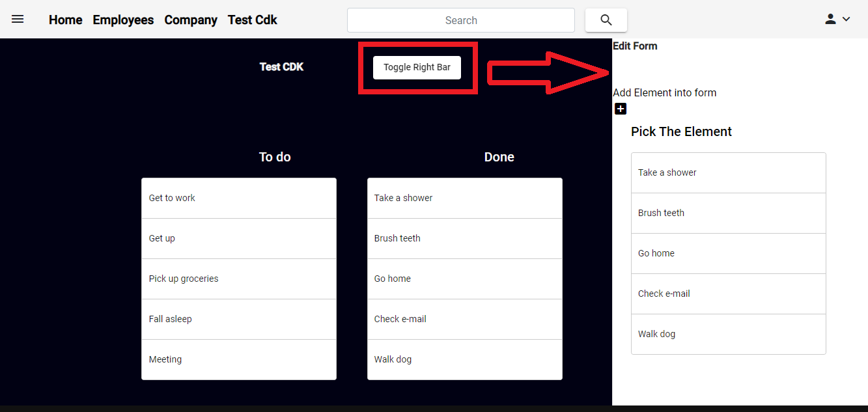Click the 'Edit Form' heading
Viewport: 868px width, 412px height.
[x=635, y=46]
